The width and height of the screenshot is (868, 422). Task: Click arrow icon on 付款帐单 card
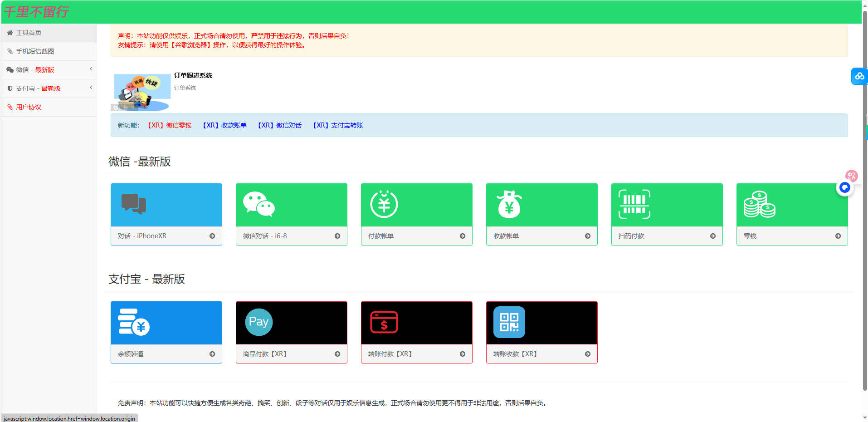(463, 236)
